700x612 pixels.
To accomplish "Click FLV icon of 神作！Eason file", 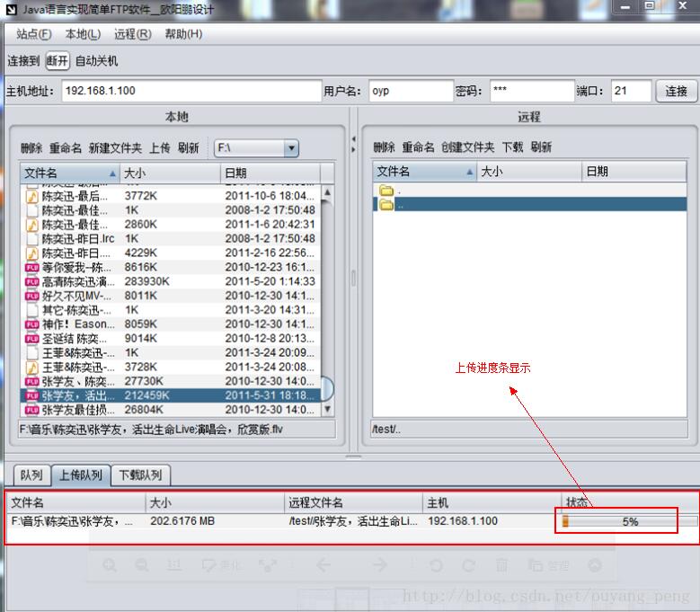I will [31, 324].
